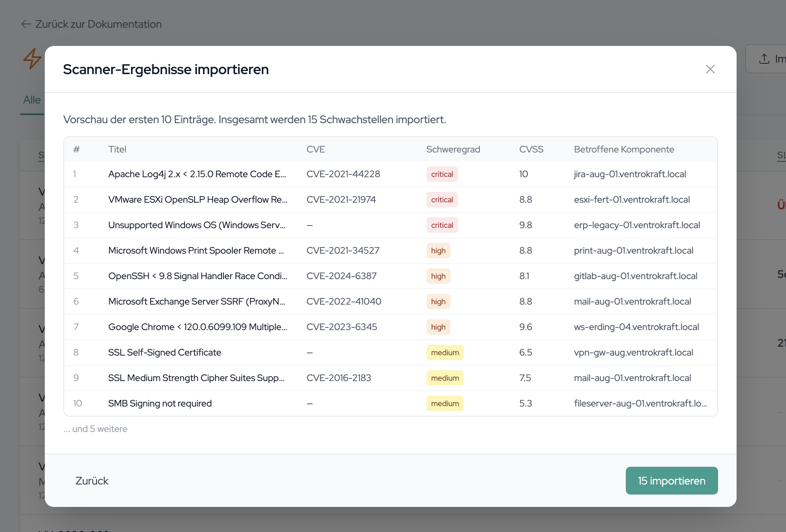Click gitlab-aug-01.ventrokraft.local component
The width and height of the screenshot is (786, 532).
click(x=635, y=276)
